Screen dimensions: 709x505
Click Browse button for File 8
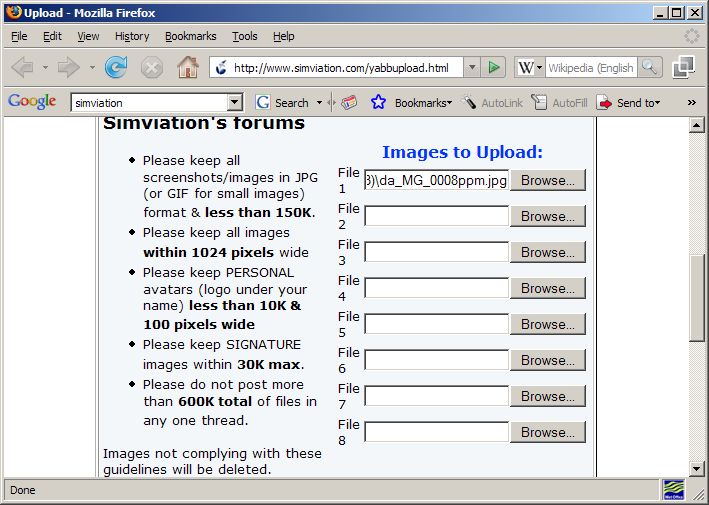click(547, 432)
